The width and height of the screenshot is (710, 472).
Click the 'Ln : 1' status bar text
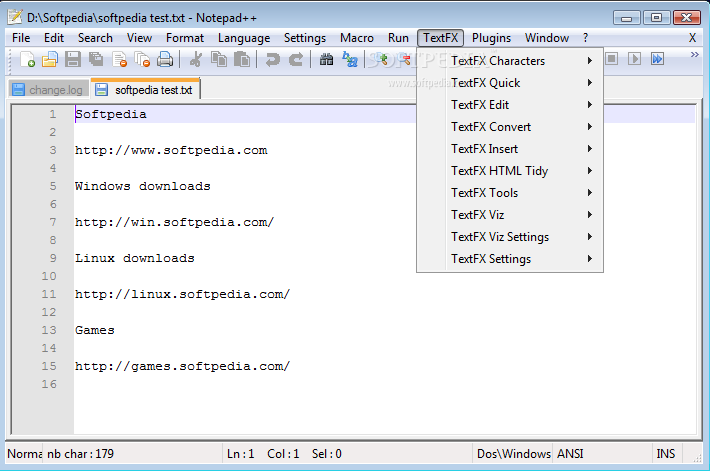pos(240,454)
